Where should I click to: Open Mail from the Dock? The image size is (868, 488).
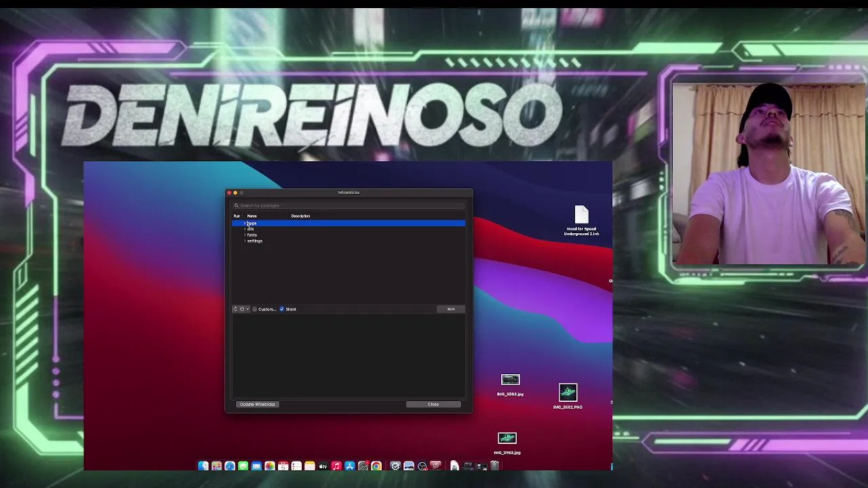point(256,466)
